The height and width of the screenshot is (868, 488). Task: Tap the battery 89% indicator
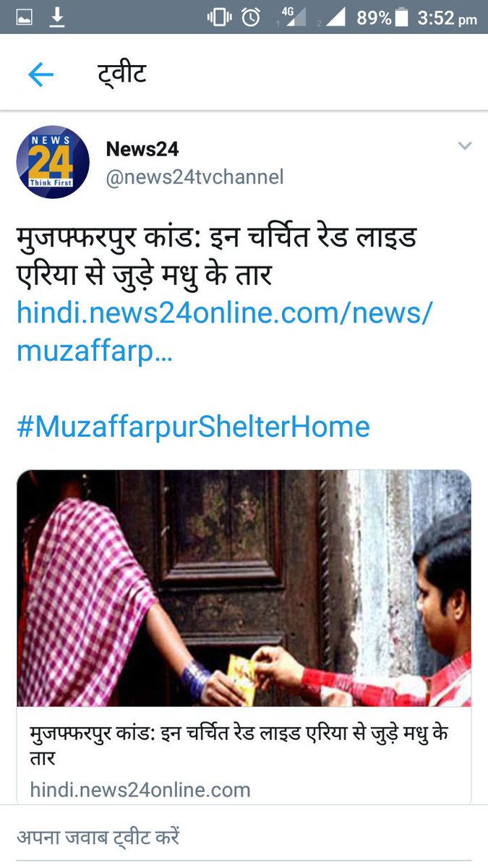coord(382,17)
